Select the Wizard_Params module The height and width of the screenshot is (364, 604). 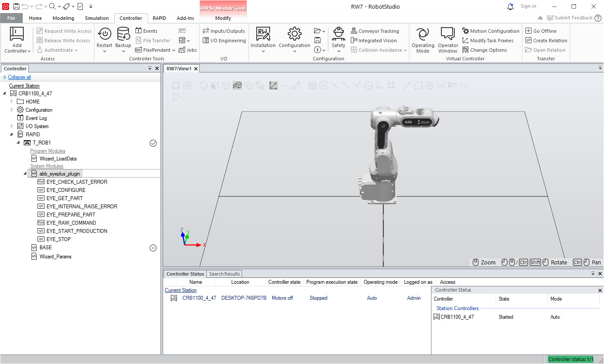pos(55,257)
